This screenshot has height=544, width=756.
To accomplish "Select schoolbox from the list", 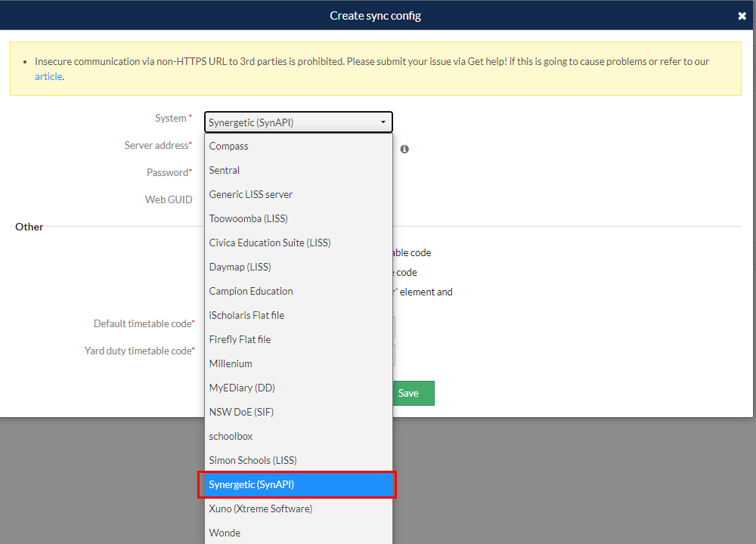I will click(299, 436).
